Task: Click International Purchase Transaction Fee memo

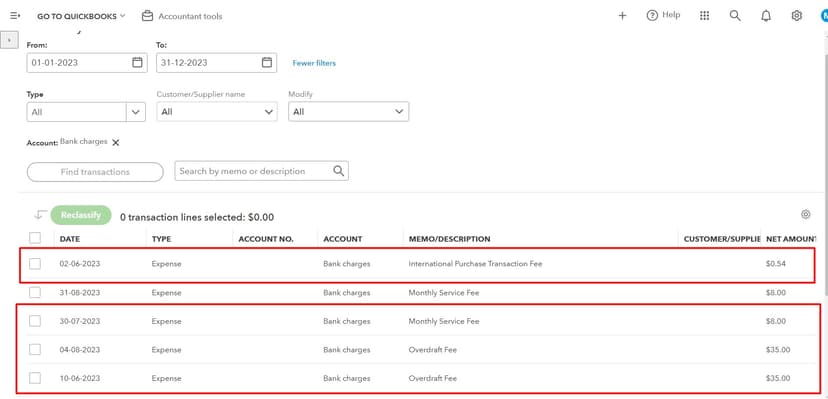Action: pos(475,263)
